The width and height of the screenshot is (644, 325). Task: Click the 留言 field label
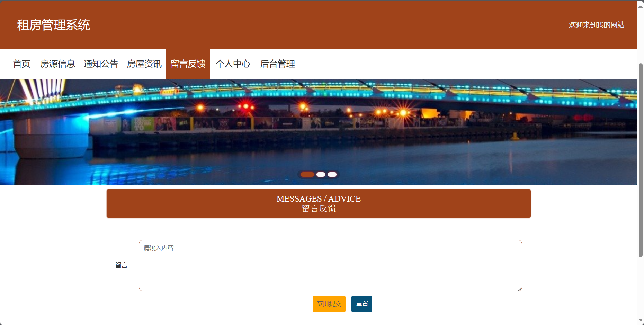[x=121, y=265]
